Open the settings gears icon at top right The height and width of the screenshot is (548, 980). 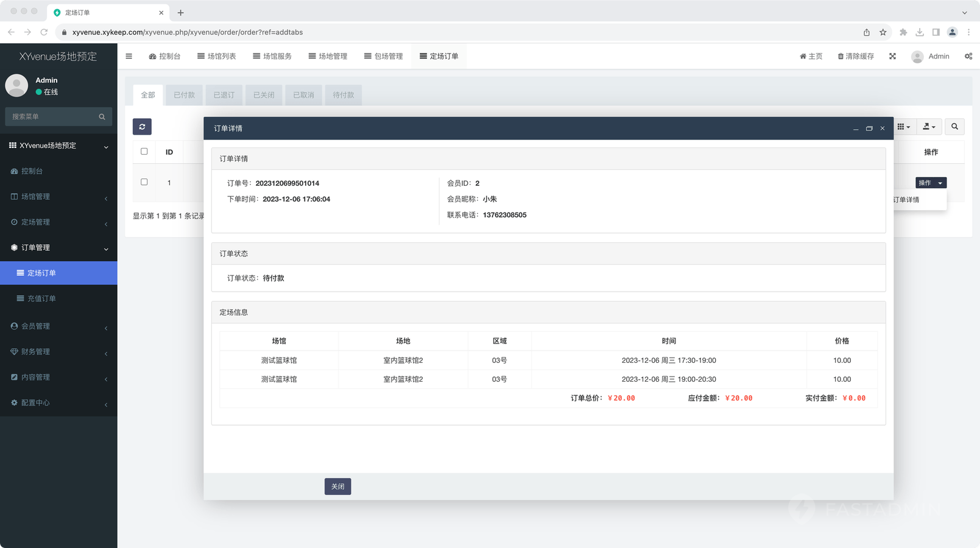coord(968,56)
